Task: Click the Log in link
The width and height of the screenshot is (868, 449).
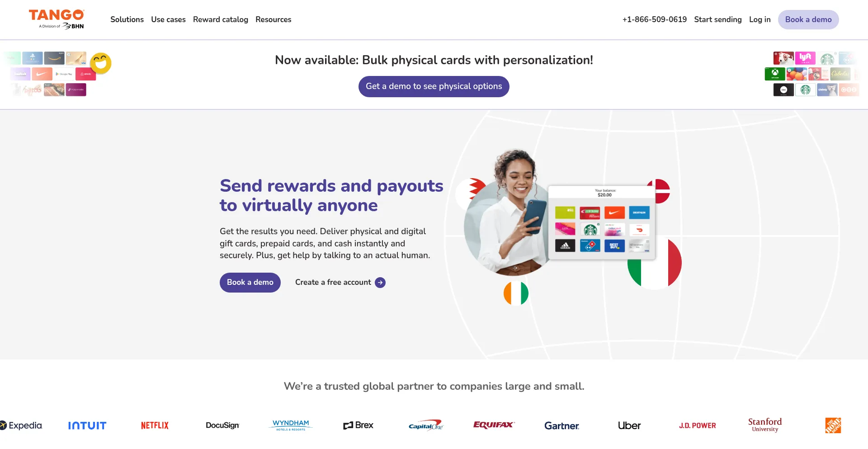Action: (760, 19)
